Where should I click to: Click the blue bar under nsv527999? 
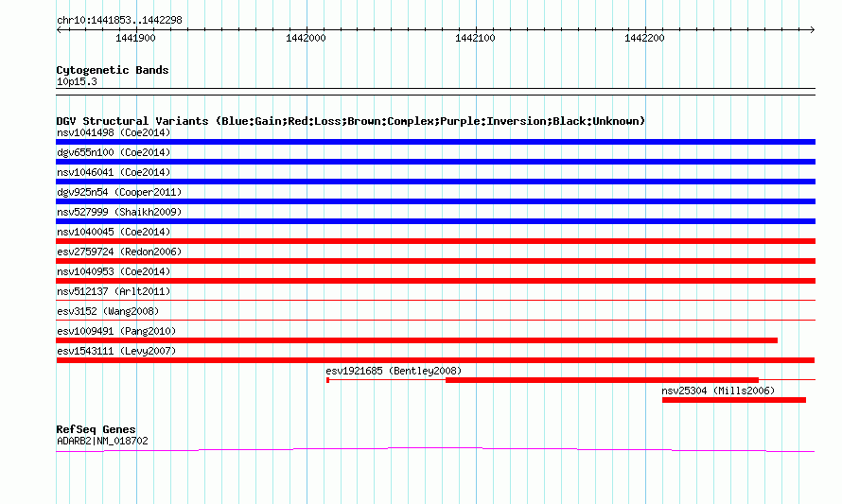click(x=435, y=221)
